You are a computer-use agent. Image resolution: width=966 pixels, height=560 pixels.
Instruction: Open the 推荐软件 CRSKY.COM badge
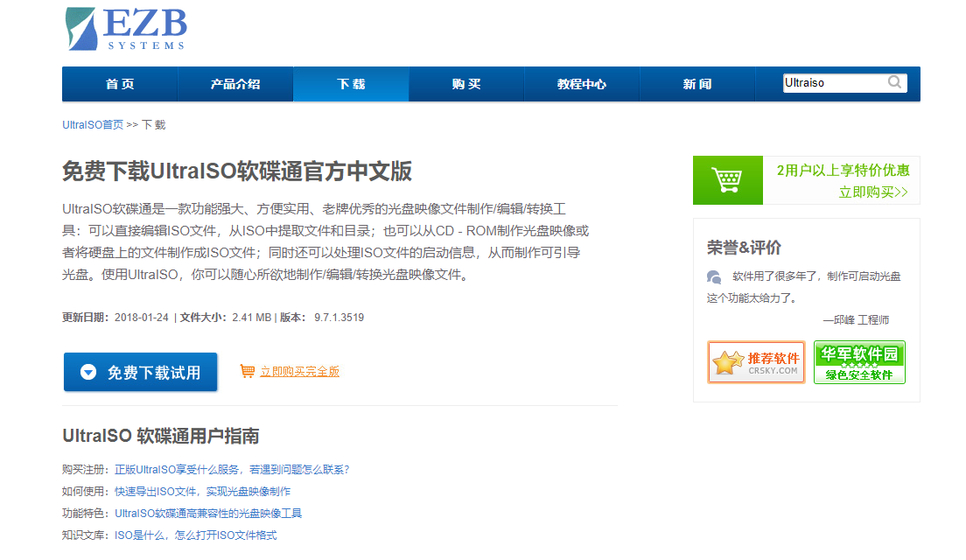(757, 362)
